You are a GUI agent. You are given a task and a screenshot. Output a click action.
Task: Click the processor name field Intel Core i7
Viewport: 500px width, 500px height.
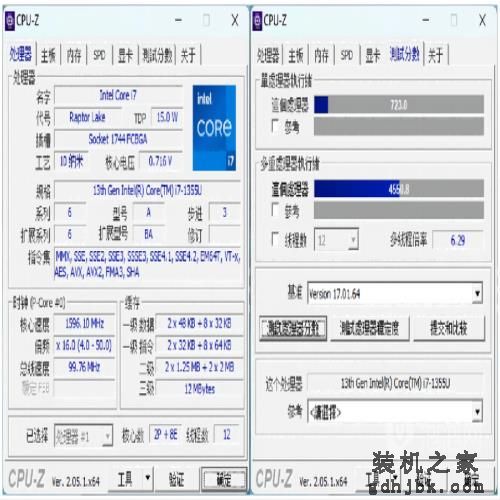118,95
